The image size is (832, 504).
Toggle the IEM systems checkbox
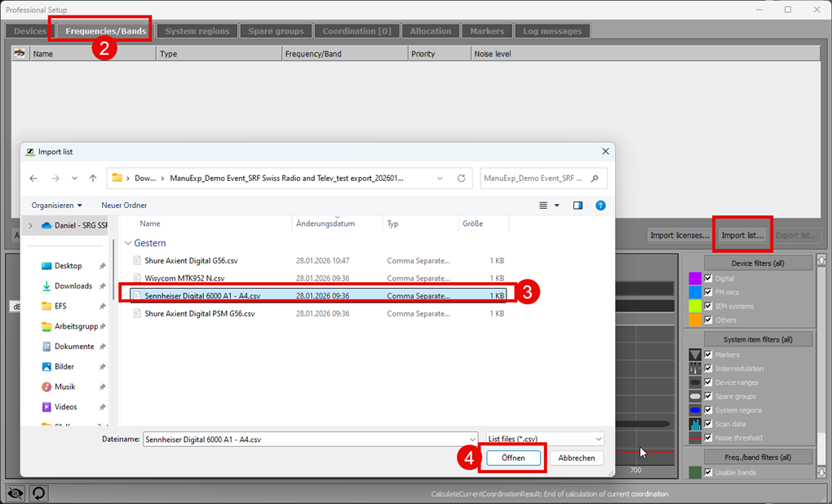708,306
